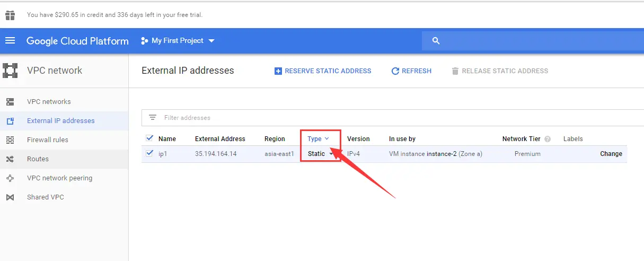Open Shared VPC page
644x261 pixels.
[46, 197]
